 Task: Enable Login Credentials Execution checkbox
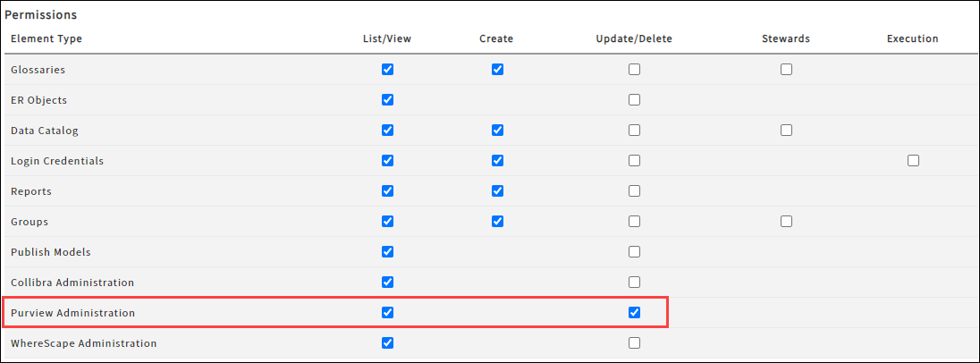coord(913,161)
